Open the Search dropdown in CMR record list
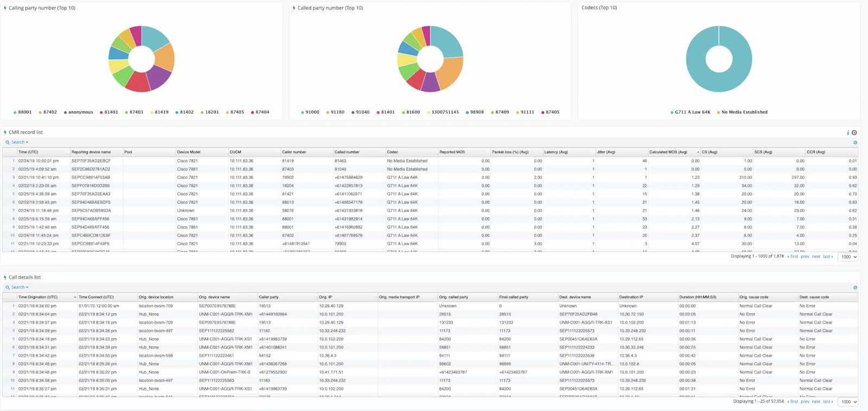 click(x=17, y=142)
